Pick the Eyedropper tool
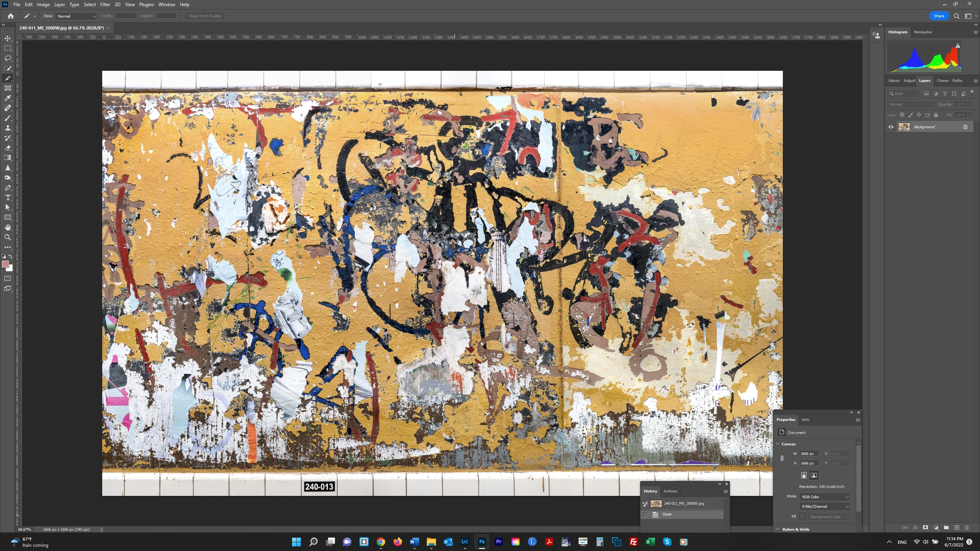Image resolution: width=980 pixels, height=551 pixels. pos(8,98)
